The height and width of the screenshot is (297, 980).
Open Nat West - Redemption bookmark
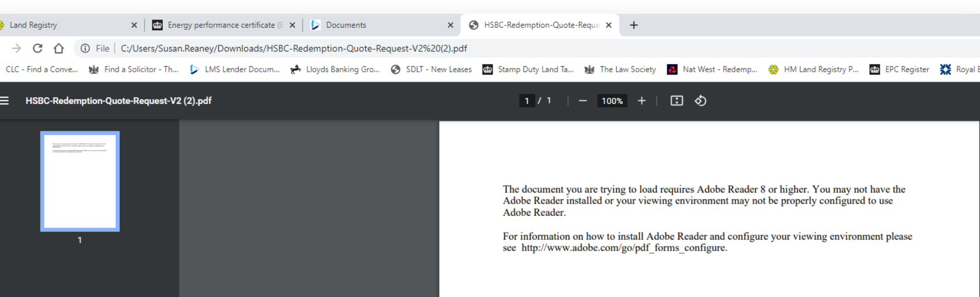[x=712, y=70]
